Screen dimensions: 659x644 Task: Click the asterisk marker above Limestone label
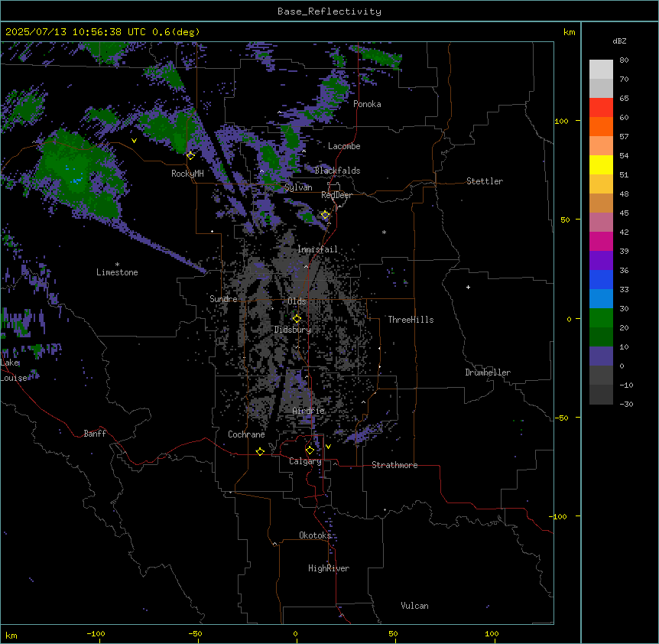pyautogui.click(x=117, y=265)
